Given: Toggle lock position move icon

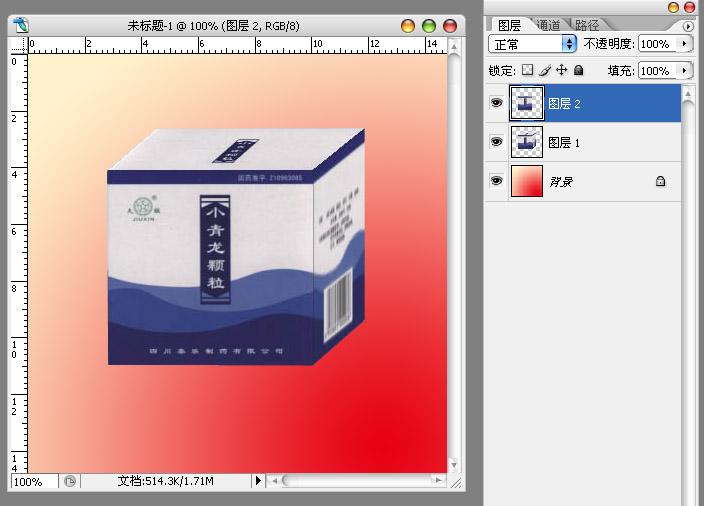Looking at the screenshot, I should click(561, 70).
